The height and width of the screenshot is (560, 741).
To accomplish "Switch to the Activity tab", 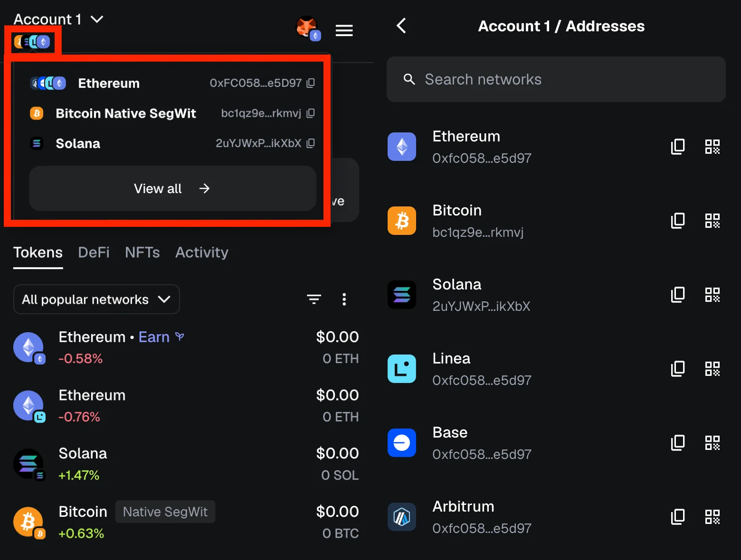I will pos(201,252).
